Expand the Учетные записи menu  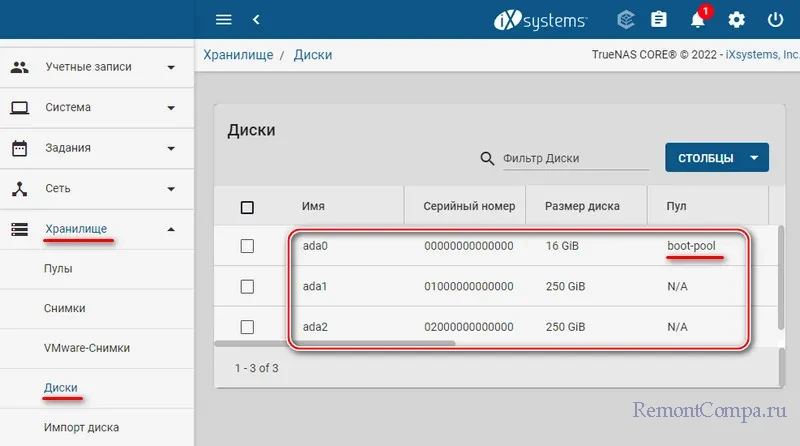97,67
